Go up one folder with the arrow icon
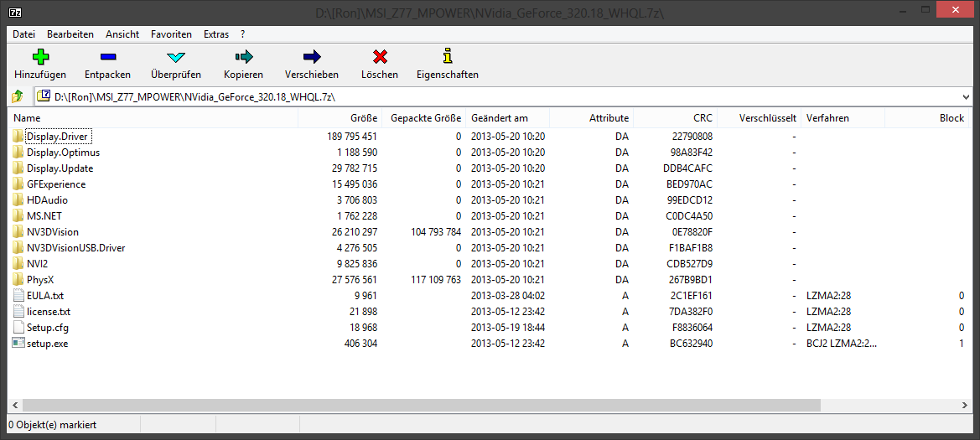 18,96
